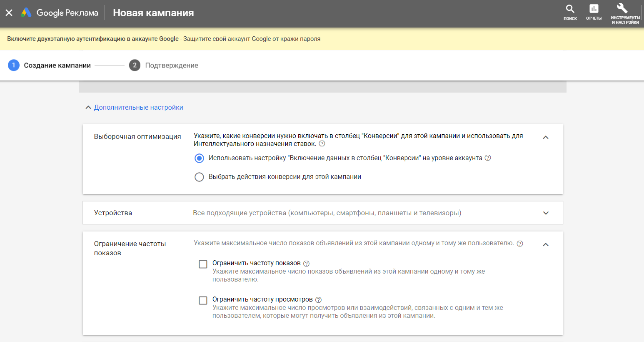The height and width of the screenshot is (342, 644).
Task: Open the search magnifier icon
Action: pos(570,9)
